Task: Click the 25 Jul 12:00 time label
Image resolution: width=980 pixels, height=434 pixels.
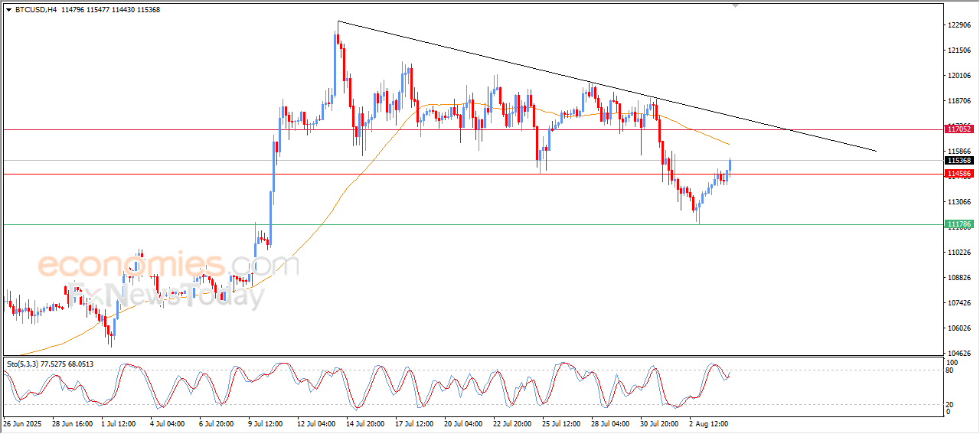Action: (x=560, y=423)
